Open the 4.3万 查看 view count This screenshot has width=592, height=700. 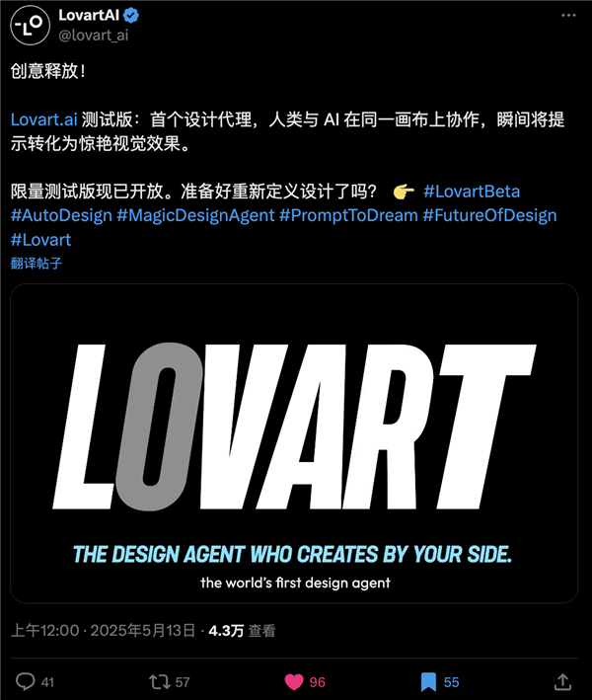click(x=242, y=631)
